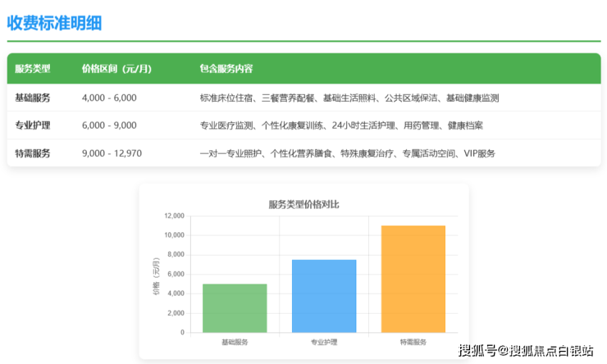This screenshot has width=607, height=364.
Task: Click the description starting with 标准床位住宿
Action: 349,98
